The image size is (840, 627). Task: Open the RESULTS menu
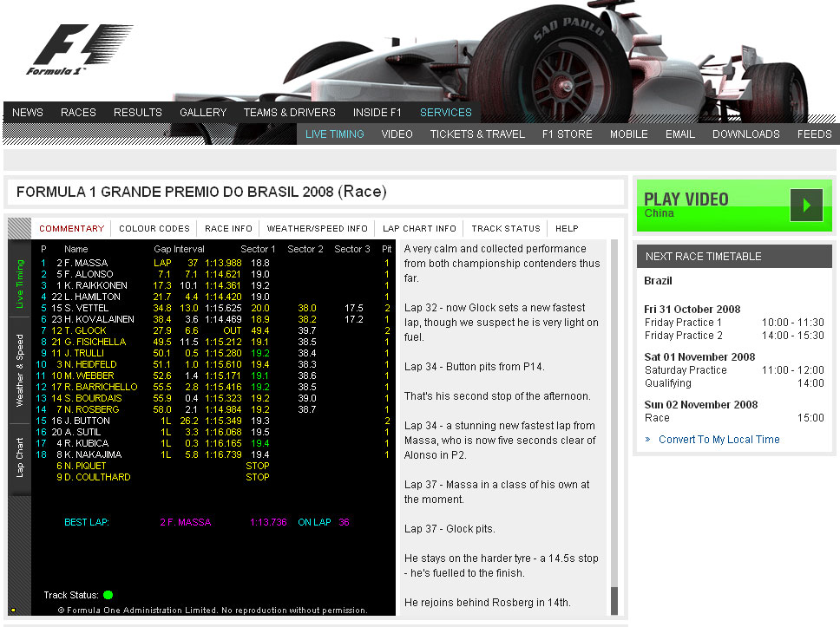138,113
